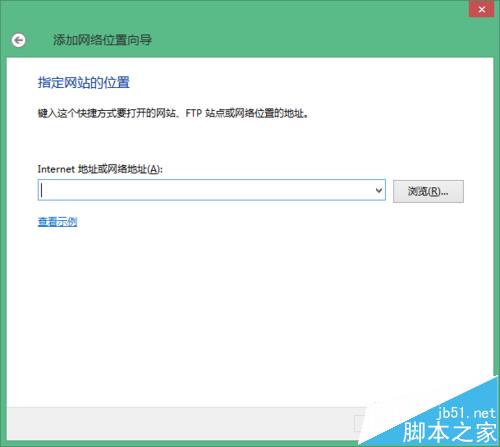Image resolution: width=500 pixels, height=447 pixels.
Task: Go back using the wizard back arrow
Action: coord(18,40)
